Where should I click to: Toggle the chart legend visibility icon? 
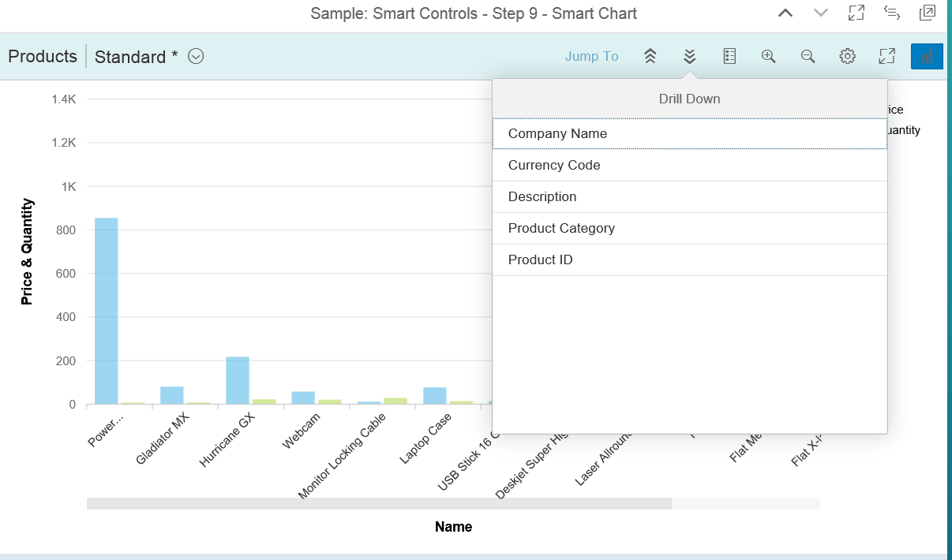tap(729, 56)
